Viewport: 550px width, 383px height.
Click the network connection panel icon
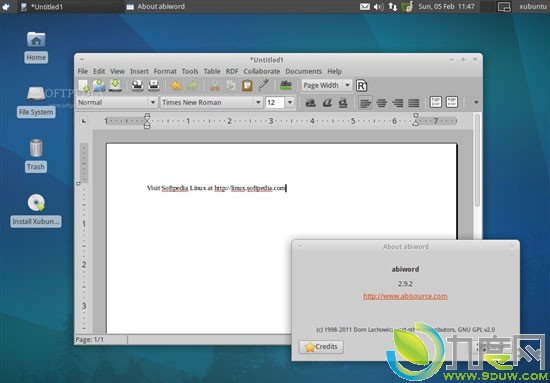393,6
